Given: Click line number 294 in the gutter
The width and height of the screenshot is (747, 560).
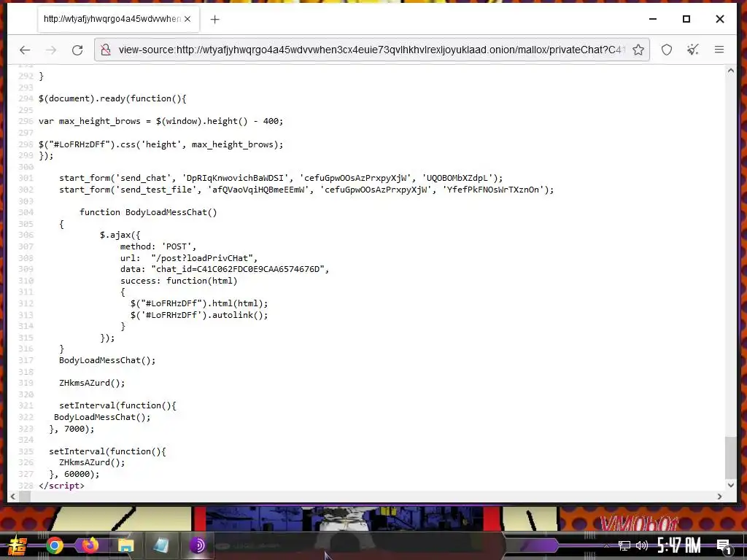Looking at the screenshot, I should tap(26, 98).
